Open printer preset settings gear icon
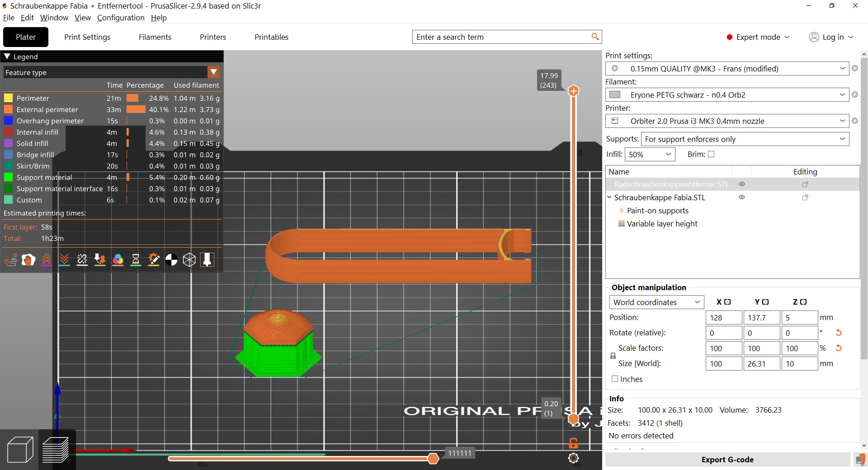This screenshot has height=470, width=868. coord(855,121)
